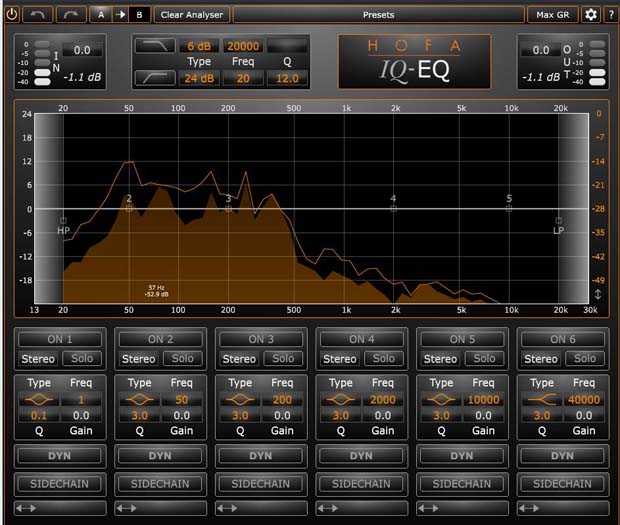This screenshot has width=620, height=525.
Task: Open the band 1 Stereo mode selector
Action: tap(38, 359)
